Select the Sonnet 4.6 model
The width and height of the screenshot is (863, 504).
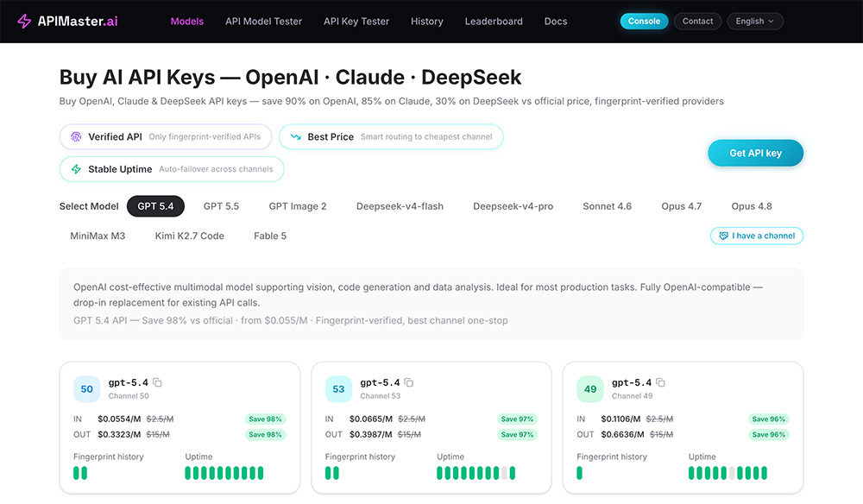point(607,206)
